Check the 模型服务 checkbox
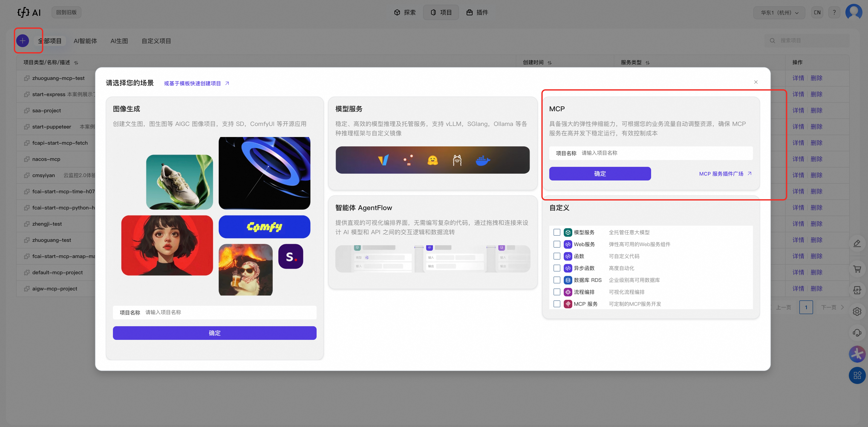Image resolution: width=868 pixels, height=427 pixels. tap(557, 232)
